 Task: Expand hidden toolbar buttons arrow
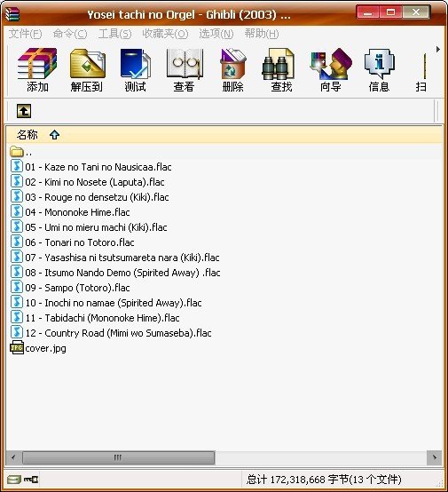[x=438, y=49]
